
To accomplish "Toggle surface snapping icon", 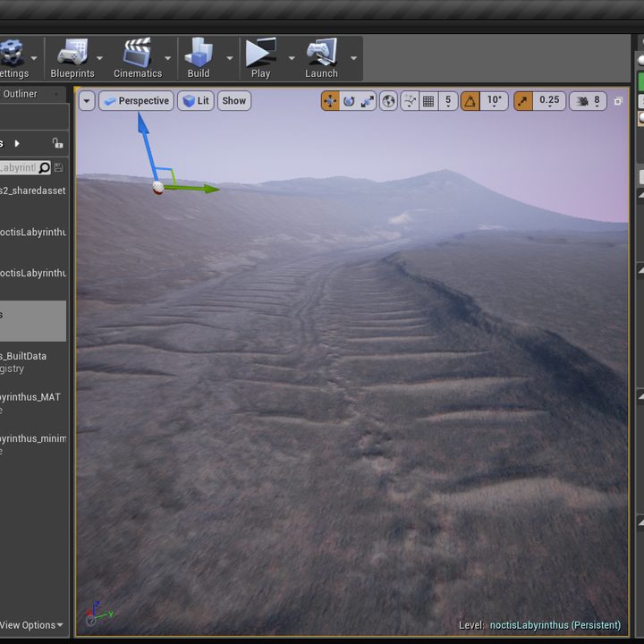I will click(410, 101).
